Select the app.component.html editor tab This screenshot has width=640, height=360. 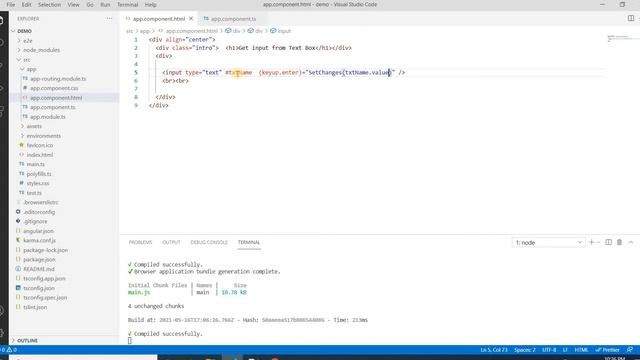tap(158, 19)
